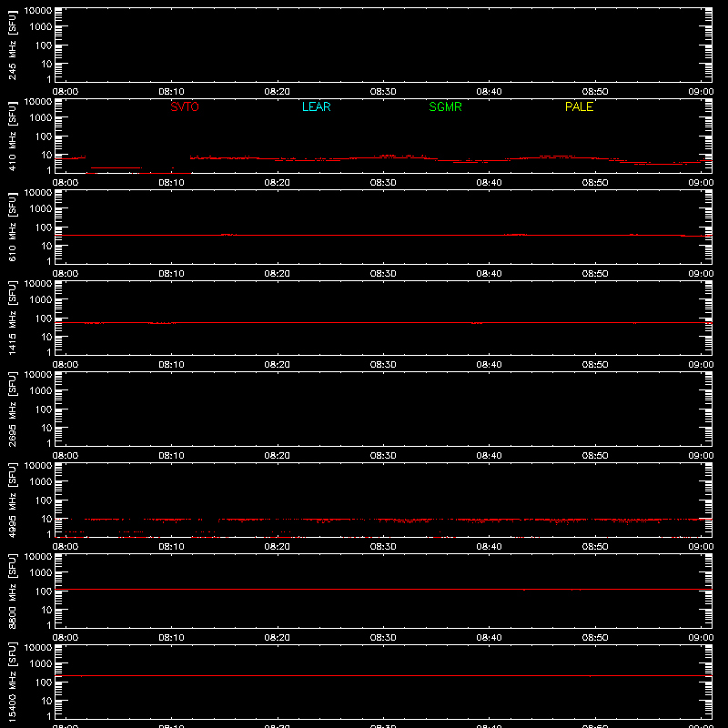Click the 100 tick of 610 MHz plot
728x728 pixels.
[44, 227]
